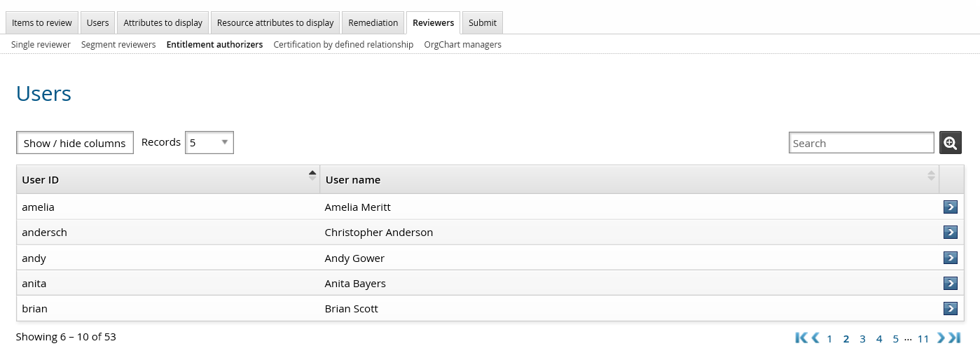Click arrow icon for Andy Gower row
Image resolution: width=980 pixels, height=360 pixels.
coord(950,258)
